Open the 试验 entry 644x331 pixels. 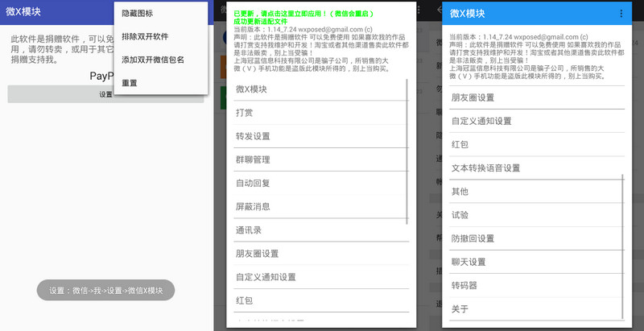537,215
